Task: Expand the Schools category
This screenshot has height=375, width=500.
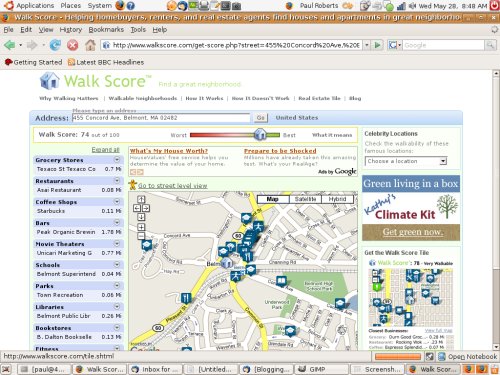Action: [117, 265]
